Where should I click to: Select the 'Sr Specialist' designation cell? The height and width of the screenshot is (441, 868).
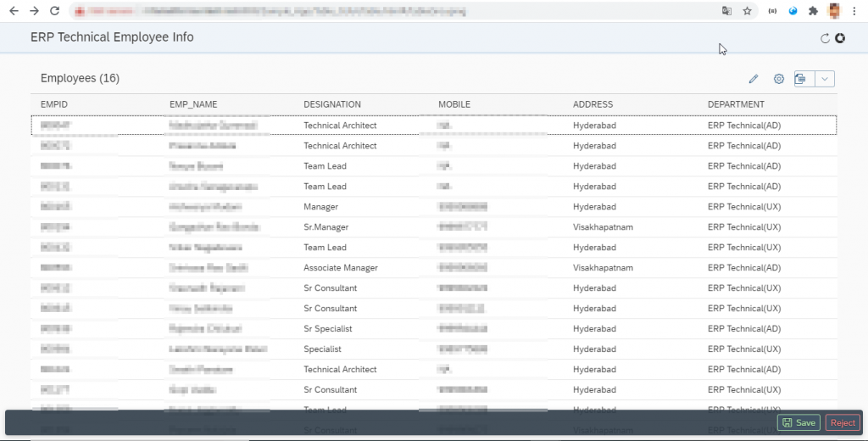(328, 328)
